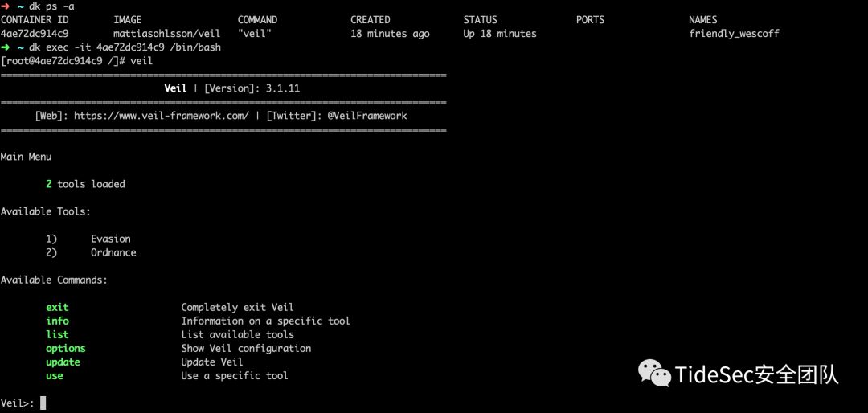Select the container name friendly_wescoff
The width and height of the screenshot is (868, 413).
(x=734, y=34)
